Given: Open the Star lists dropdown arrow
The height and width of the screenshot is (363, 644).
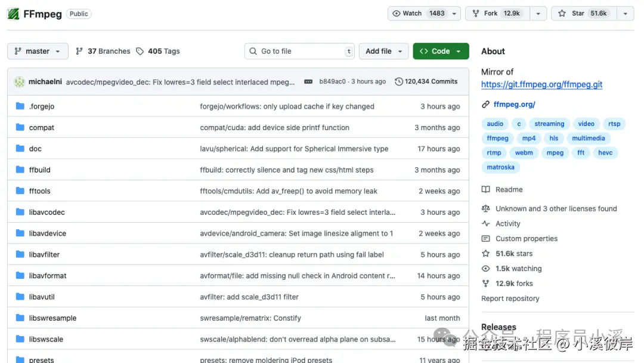Looking at the screenshot, I should 625,14.
